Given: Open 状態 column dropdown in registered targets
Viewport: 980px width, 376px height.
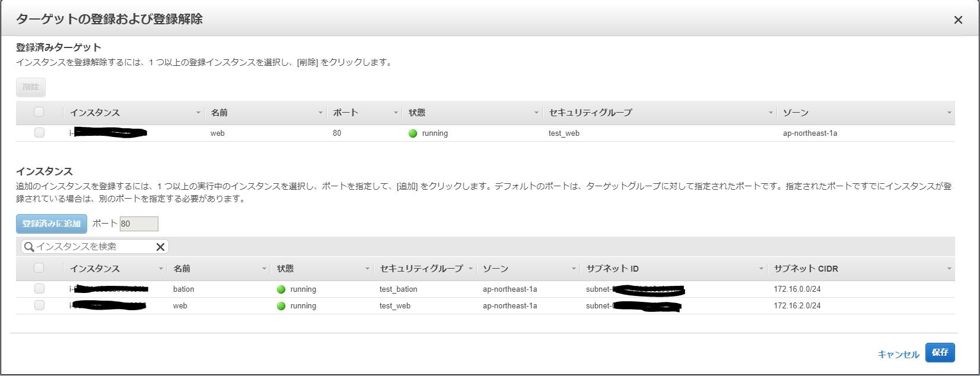Looking at the screenshot, I should pos(536,113).
